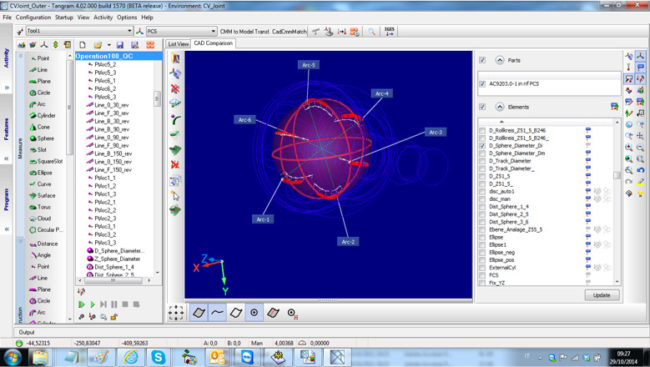650x367 pixels.
Task: Click the Pause program button
Action: [x=114, y=304]
